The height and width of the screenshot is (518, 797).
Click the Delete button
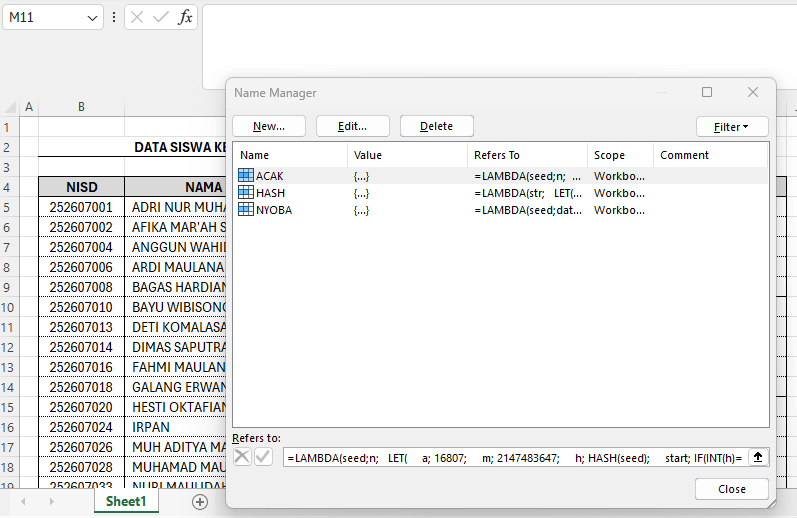[437, 126]
